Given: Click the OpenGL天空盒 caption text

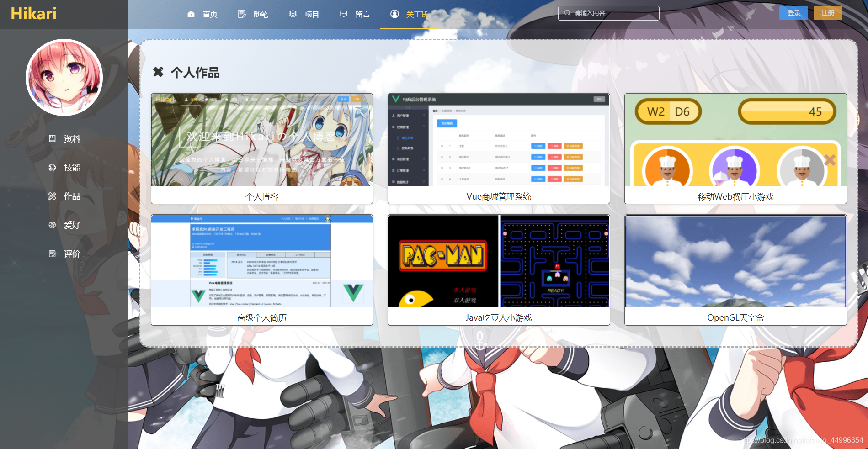Looking at the screenshot, I should [x=735, y=317].
